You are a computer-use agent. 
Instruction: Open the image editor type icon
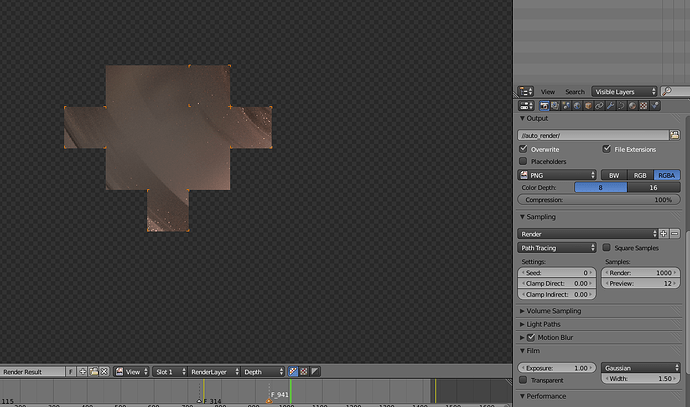pos(119,372)
